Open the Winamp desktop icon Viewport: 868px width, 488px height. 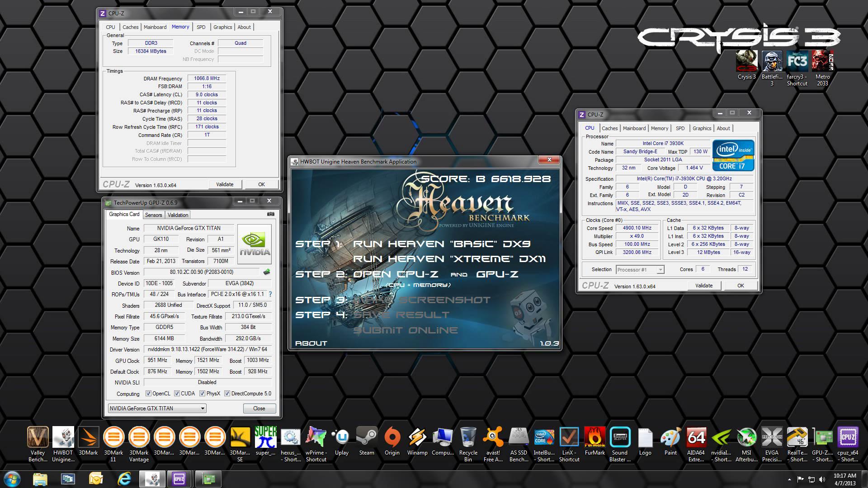417,441
